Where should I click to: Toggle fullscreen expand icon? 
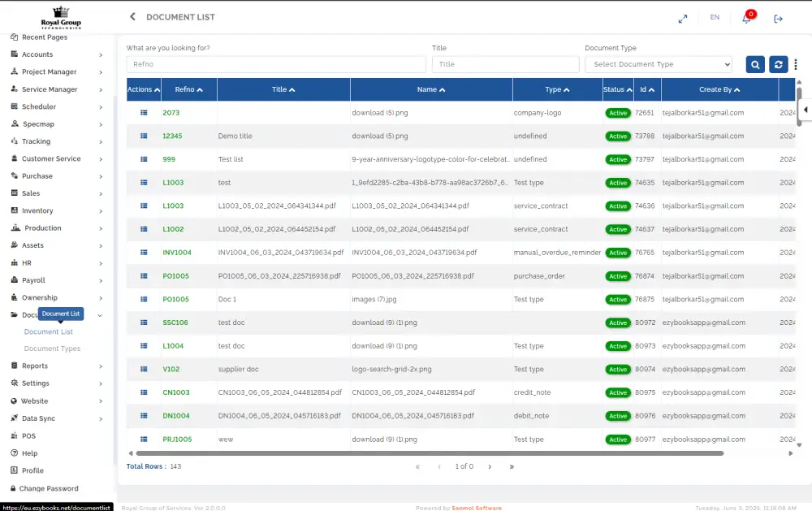(683, 19)
